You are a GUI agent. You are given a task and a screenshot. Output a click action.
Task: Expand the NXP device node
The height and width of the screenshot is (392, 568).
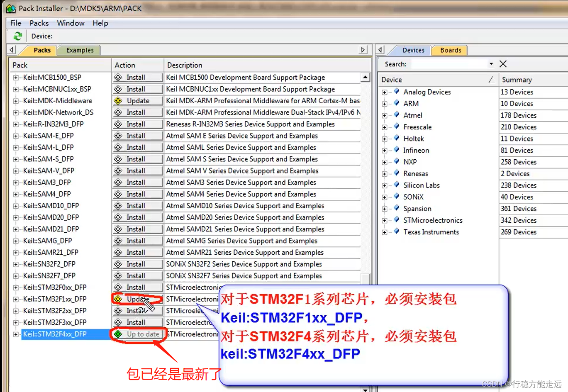click(385, 162)
